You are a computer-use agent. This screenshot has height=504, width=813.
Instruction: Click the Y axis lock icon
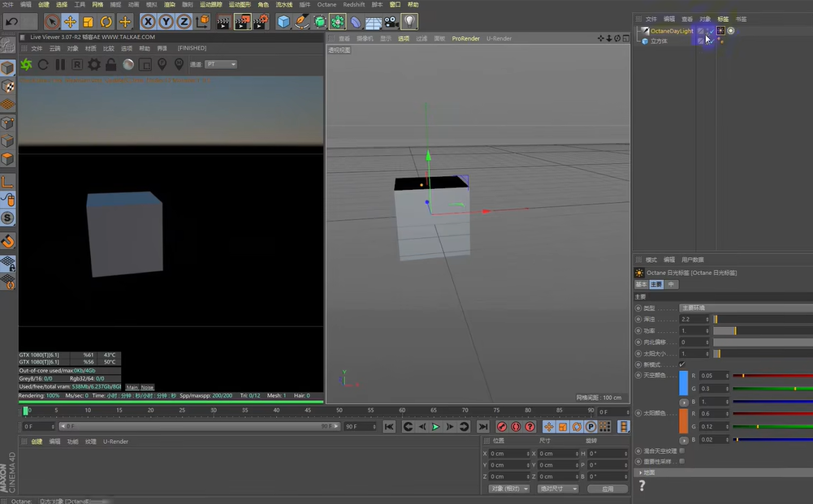(x=165, y=20)
